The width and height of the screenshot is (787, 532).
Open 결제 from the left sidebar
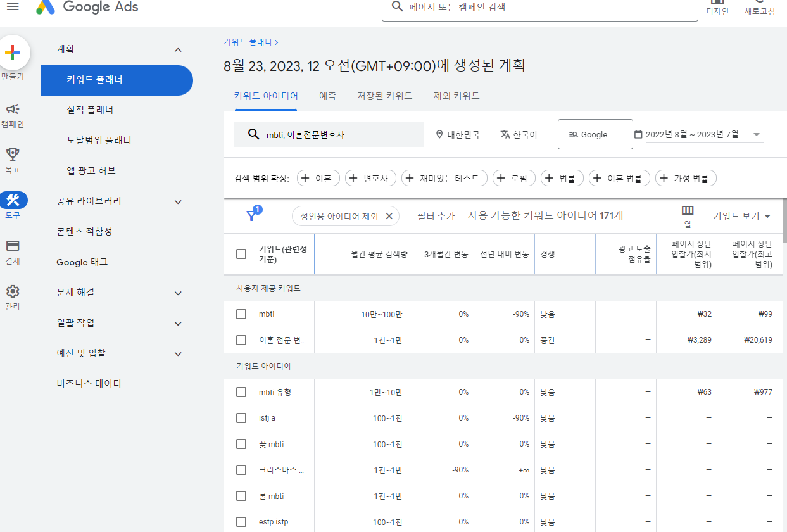(x=14, y=246)
